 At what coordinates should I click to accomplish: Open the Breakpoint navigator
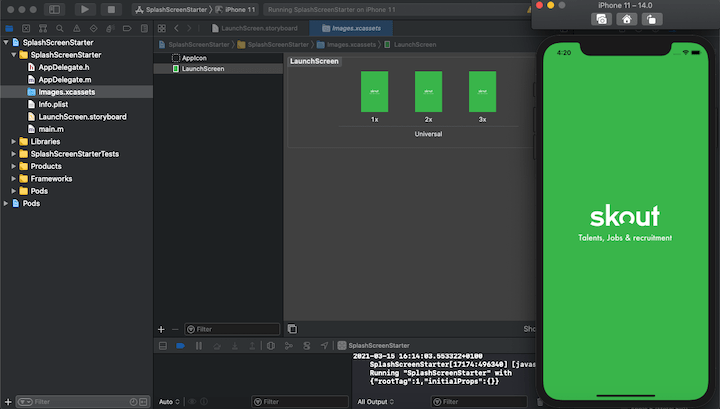[127, 28]
